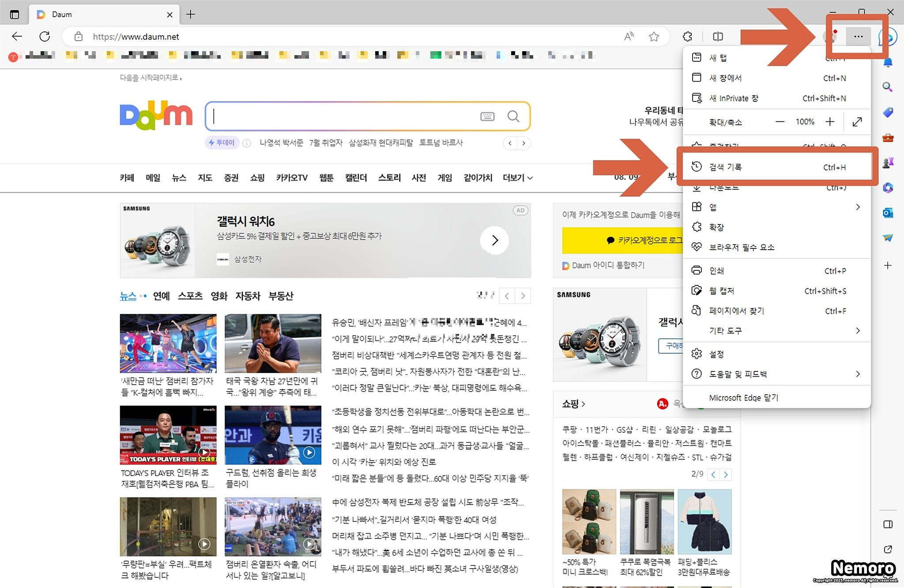Expand the 더보기 dropdown in navigation
The width and height of the screenshot is (904, 588).
(518, 178)
